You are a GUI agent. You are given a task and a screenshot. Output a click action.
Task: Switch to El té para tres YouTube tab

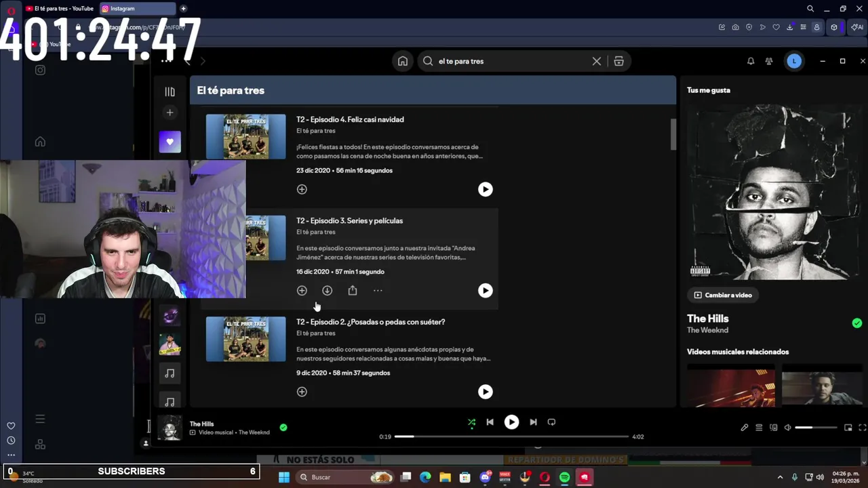coord(60,8)
